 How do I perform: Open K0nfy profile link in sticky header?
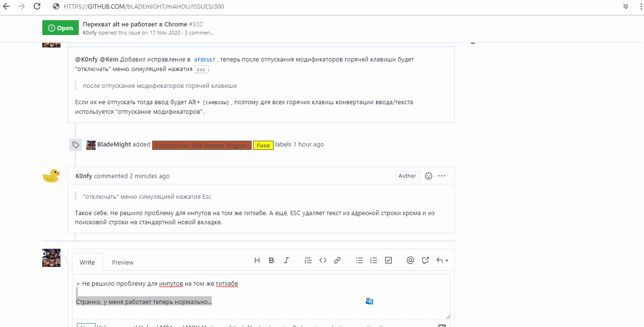(90, 33)
